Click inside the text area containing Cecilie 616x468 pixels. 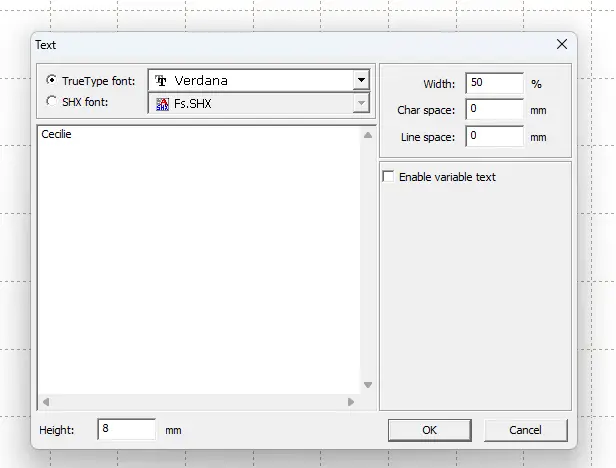point(199,260)
